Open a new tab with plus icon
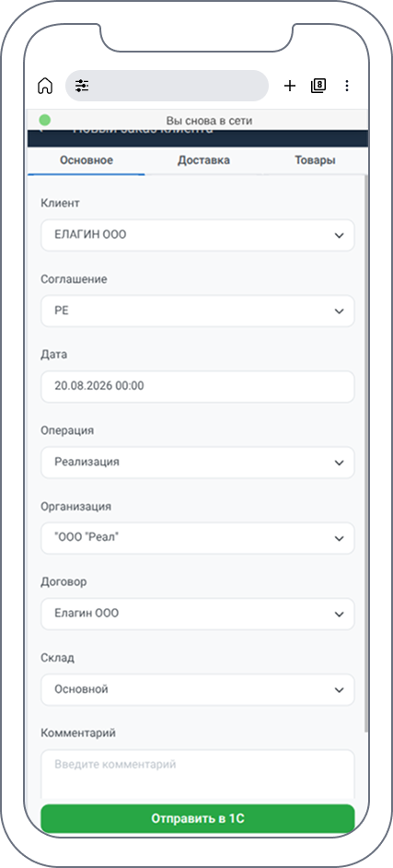This screenshot has height=868, width=393. click(x=290, y=86)
